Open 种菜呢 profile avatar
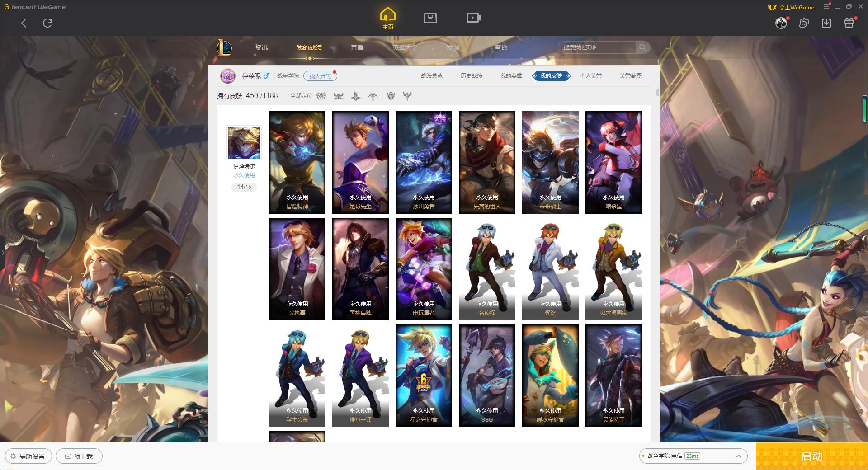This screenshot has width=868, height=470. click(228, 76)
